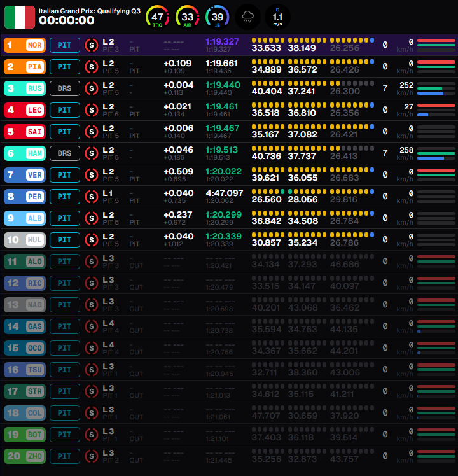
Task: Click ZHO's best lap 1:21.445
Action: click(219, 461)
